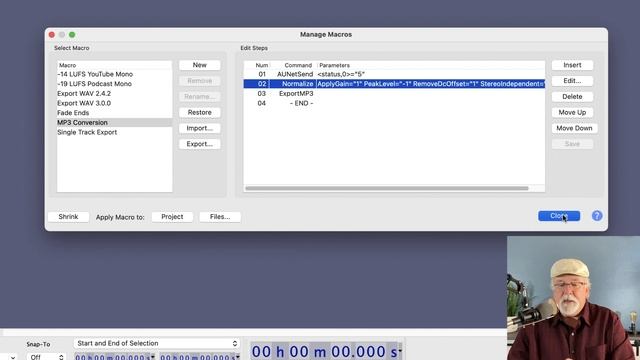
Task: Select the Single Track Export macro
Action: tap(114, 132)
